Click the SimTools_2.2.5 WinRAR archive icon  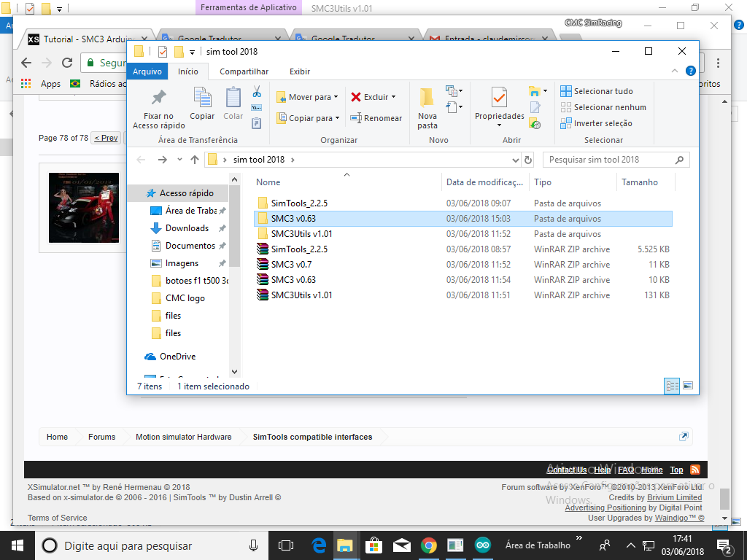tap(263, 249)
